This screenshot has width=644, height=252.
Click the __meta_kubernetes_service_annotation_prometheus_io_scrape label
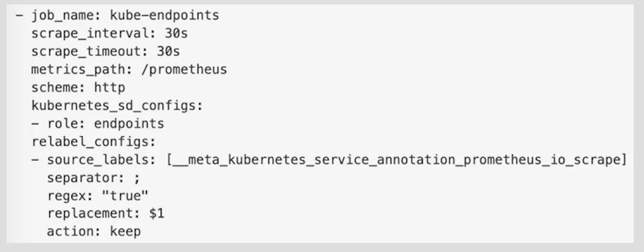395,160
